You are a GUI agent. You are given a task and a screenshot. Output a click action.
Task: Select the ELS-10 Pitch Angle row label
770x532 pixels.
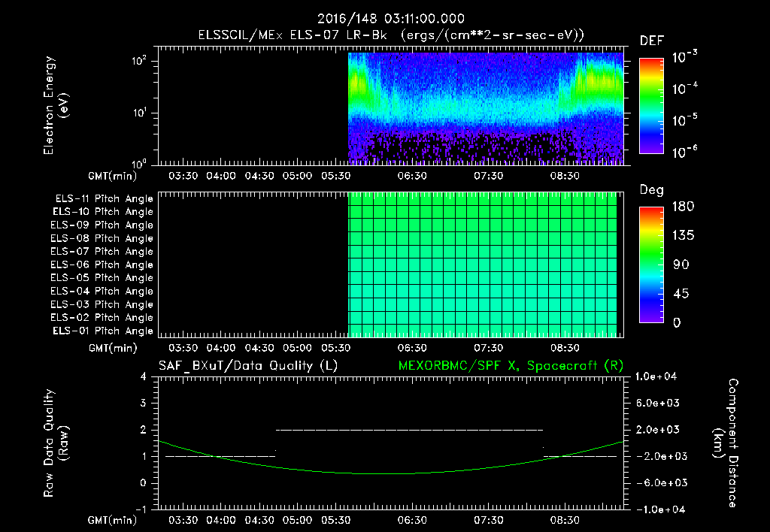[x=103, y=212]
